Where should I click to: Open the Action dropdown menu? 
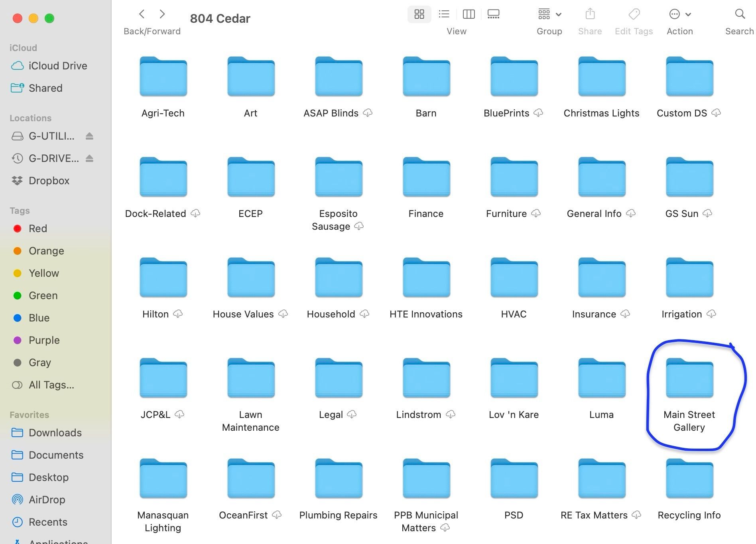pyautogui.click(x=678, y=14)
